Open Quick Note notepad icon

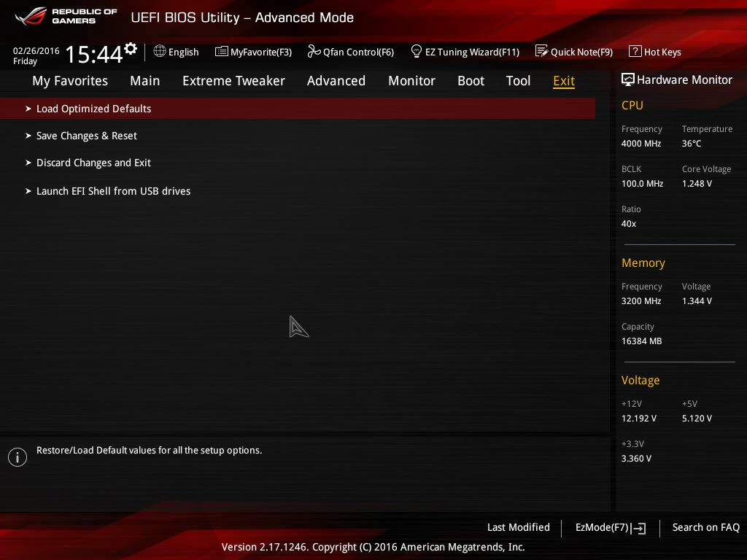pyautogui.click(x=541, y=51)
